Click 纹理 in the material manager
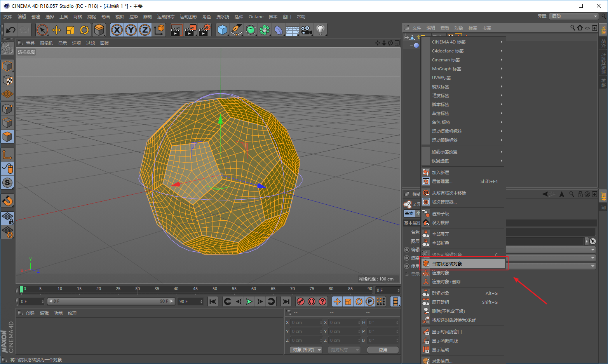 (x=72, y=313)
